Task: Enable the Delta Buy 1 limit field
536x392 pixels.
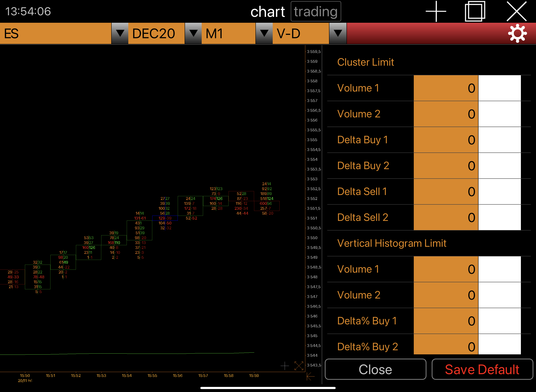Action: pyautogui.click(x=446, y=140)
